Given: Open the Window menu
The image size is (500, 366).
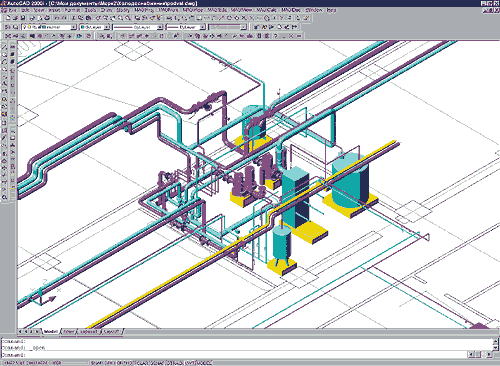Looking at the screenshot, I should (314, 10).
